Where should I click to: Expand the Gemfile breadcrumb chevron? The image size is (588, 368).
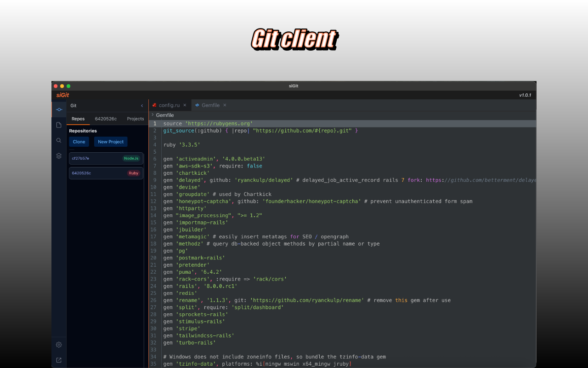(153, 115)
